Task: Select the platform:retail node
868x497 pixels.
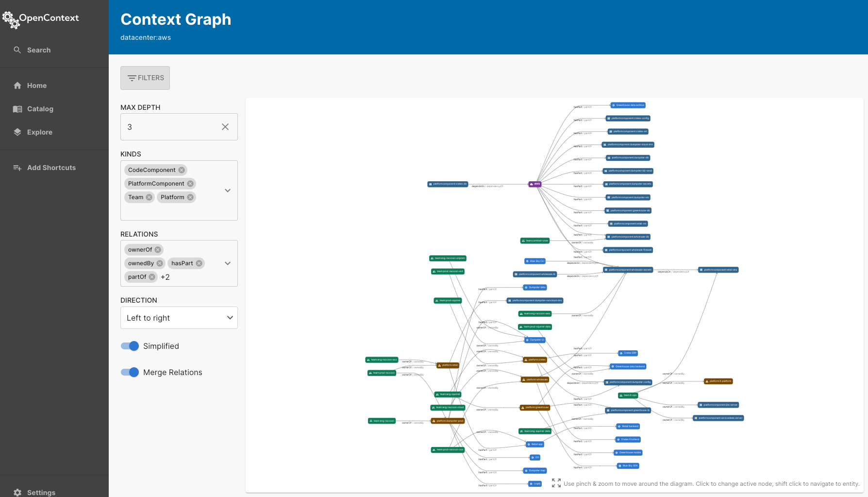Action: pyautogui.click(x=448, y=365)
